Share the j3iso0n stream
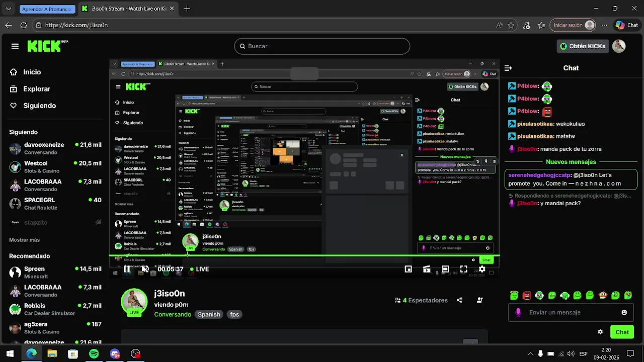Image resolution: width=644 pixels, height=362 pixels. click(459, 300)
